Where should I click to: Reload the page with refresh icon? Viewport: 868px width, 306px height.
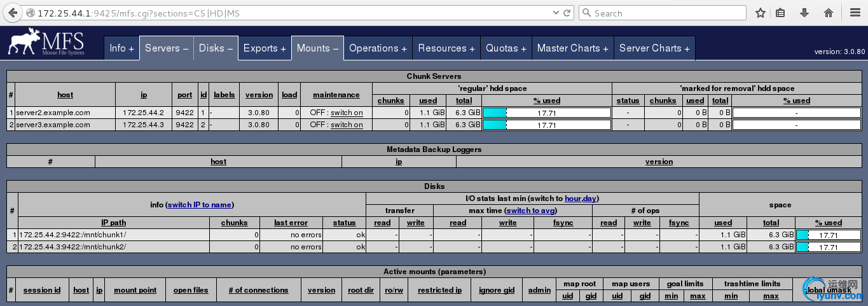coord(566,13)
